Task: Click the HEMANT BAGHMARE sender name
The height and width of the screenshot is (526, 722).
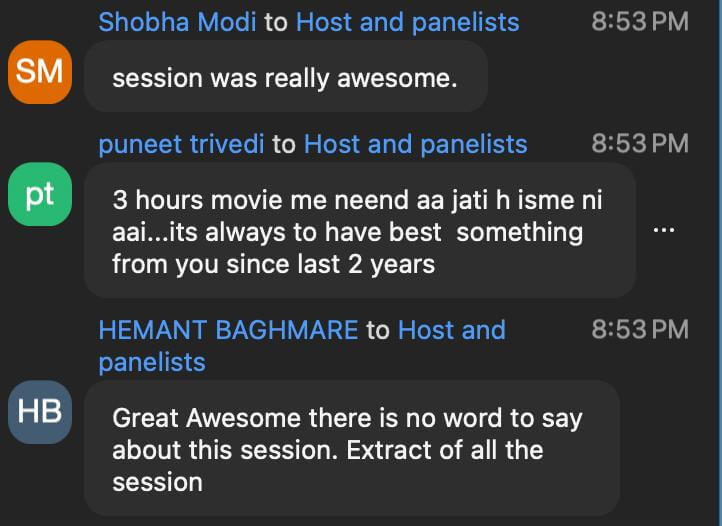Action: [x=229, y=330]
